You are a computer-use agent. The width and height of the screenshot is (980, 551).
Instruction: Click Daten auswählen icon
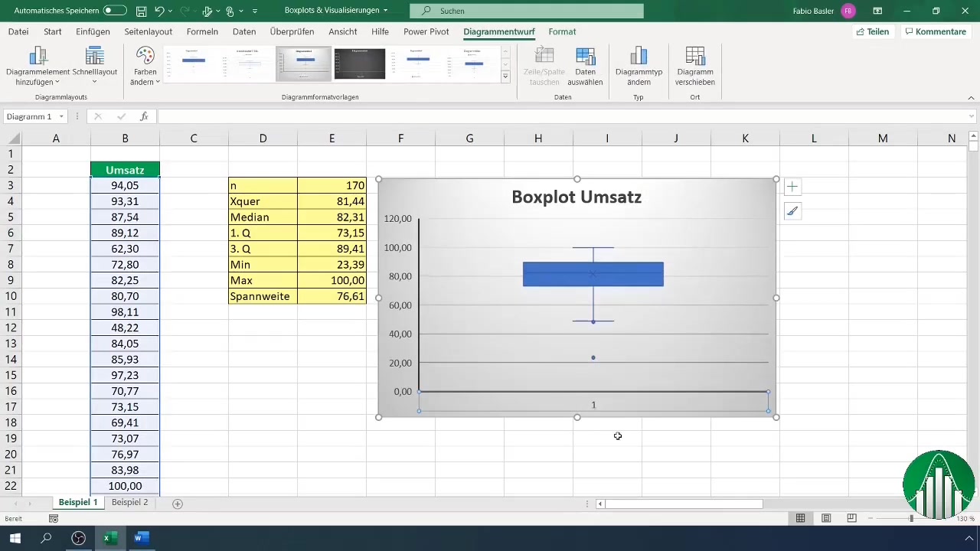(x=585, y=56)
